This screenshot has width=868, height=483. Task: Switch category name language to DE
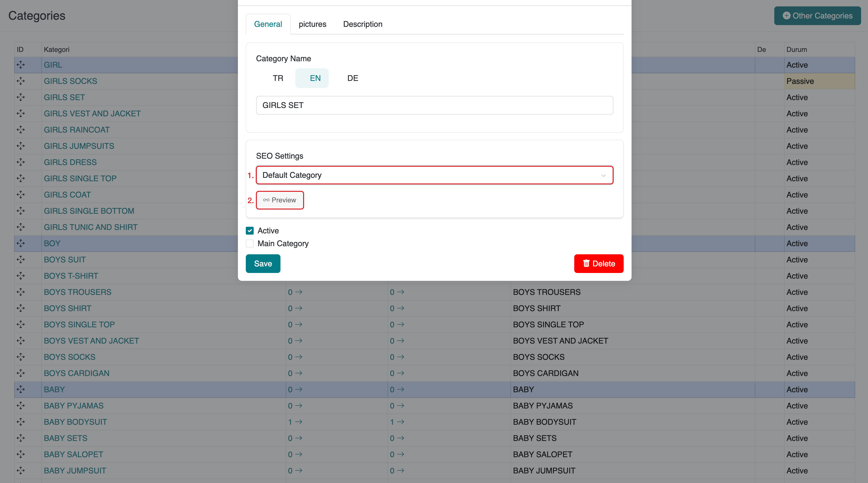point(353,78)
